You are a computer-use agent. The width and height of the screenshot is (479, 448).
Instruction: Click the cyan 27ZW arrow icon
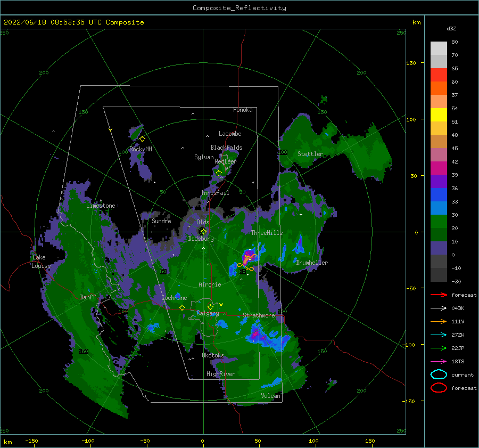[439, 335]
